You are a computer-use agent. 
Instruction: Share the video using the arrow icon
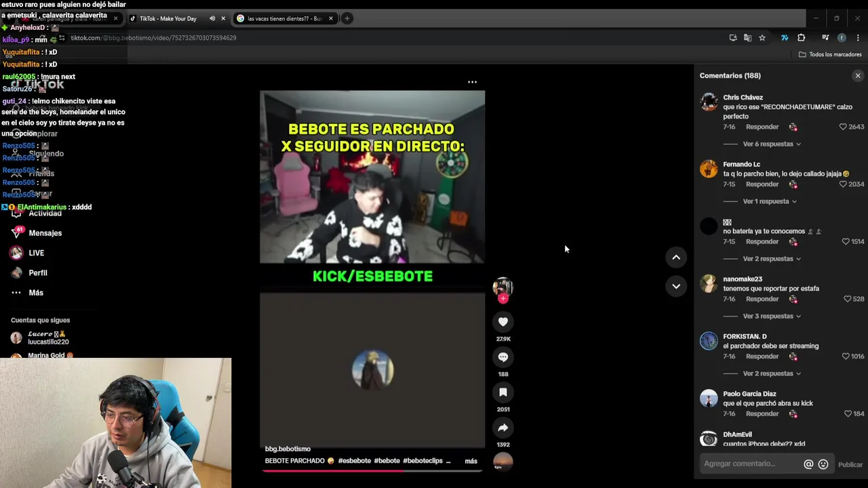point(502,428)
